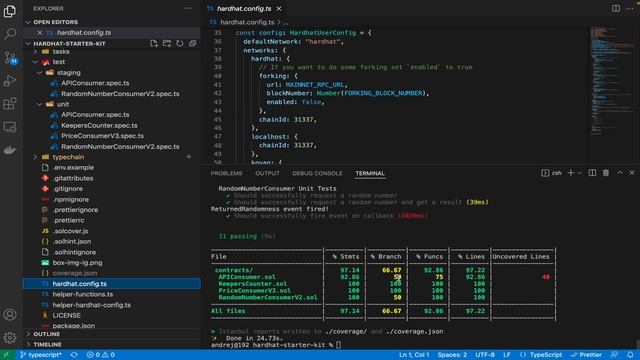The image size is (640, 360).
Task: Change file encoding UTF-8
Action: [x=485, y=355]
